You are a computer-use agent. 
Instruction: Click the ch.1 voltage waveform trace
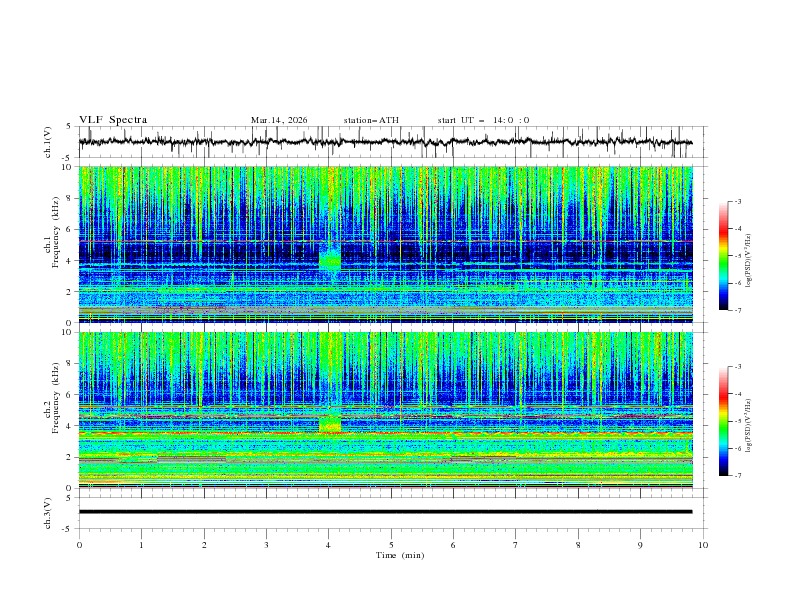385,142
